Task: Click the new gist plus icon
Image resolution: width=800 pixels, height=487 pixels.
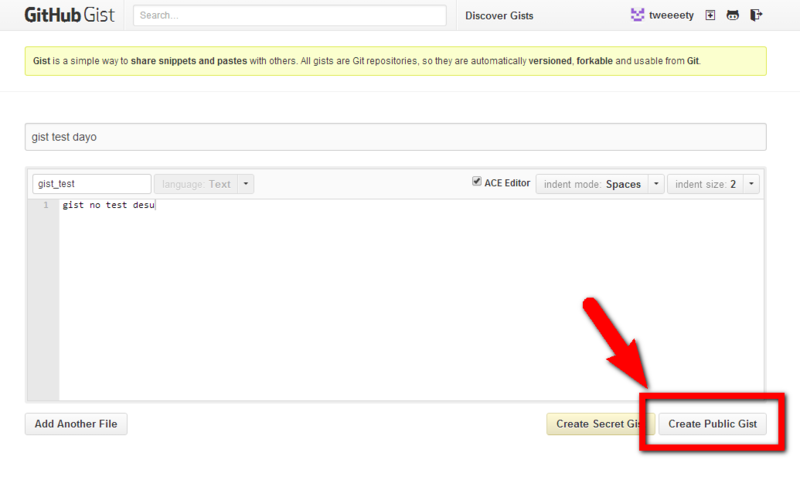Action: [710, 15]
